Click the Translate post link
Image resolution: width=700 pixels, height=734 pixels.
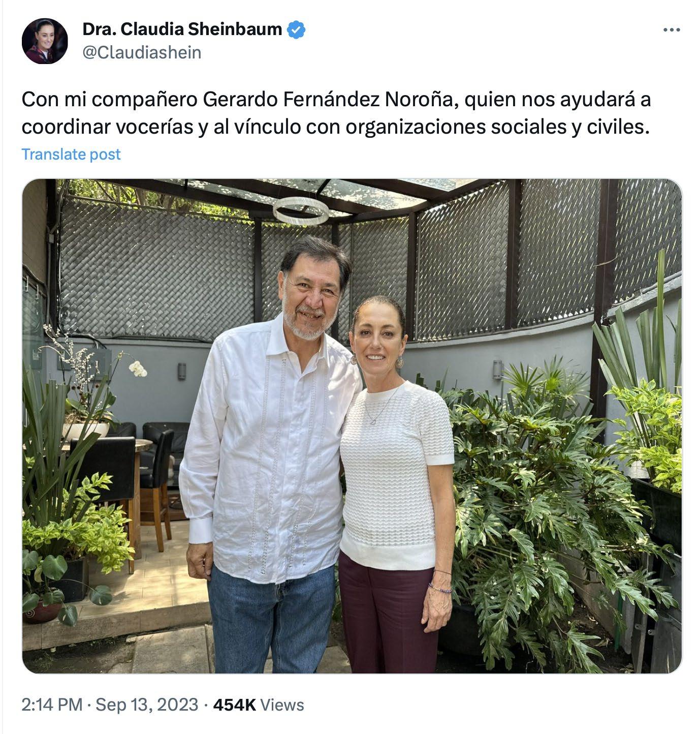(x=71, y=154)
